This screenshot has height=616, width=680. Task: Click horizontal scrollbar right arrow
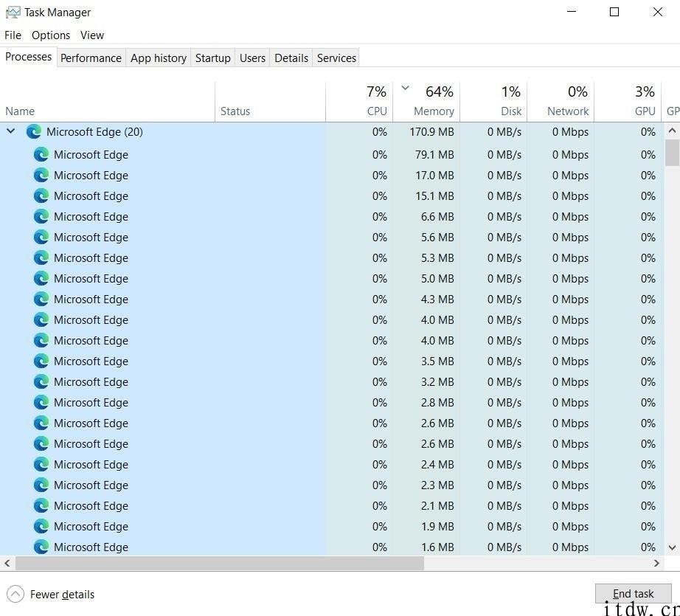656,563
